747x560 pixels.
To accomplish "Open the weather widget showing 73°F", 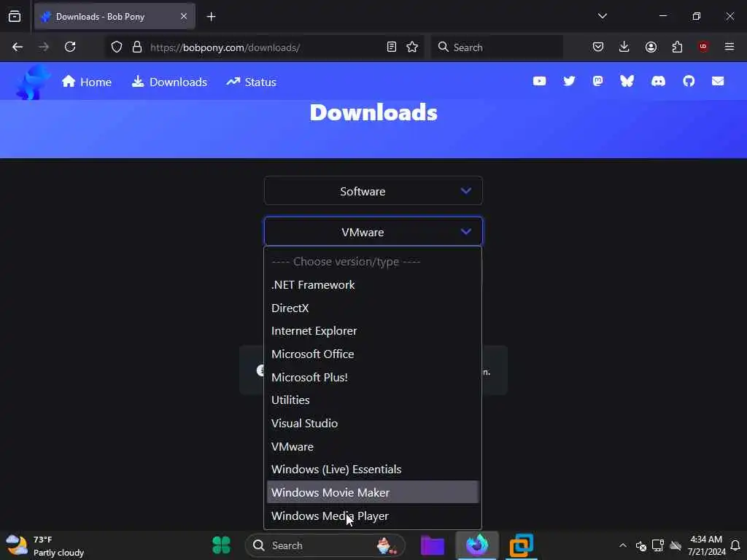I will pos(45,545).
